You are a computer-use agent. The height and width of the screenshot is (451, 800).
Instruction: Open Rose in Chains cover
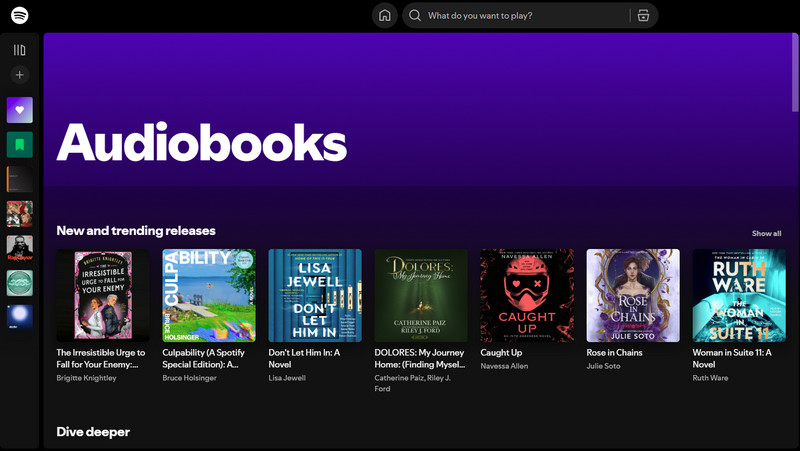coord(633,295)
